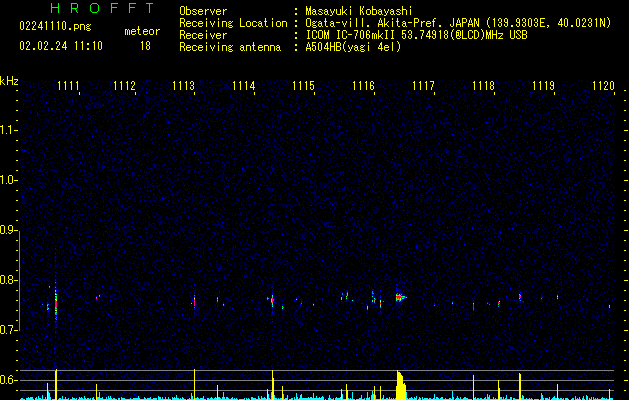
Task: Click the 0.7 kHz frequency label
Action: tap(8, 330)
